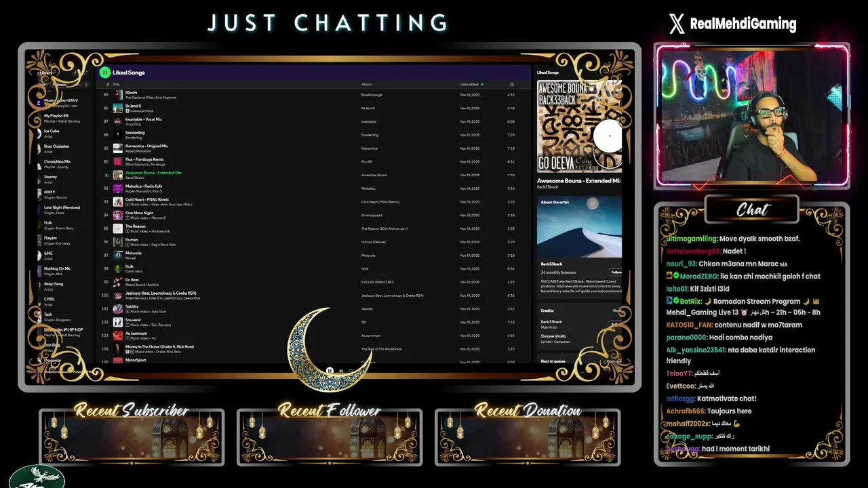The image size is (868, 488).
Task: Select the Jealousy feat. Leemckrazy track
Action: click(x=161, y=293)
